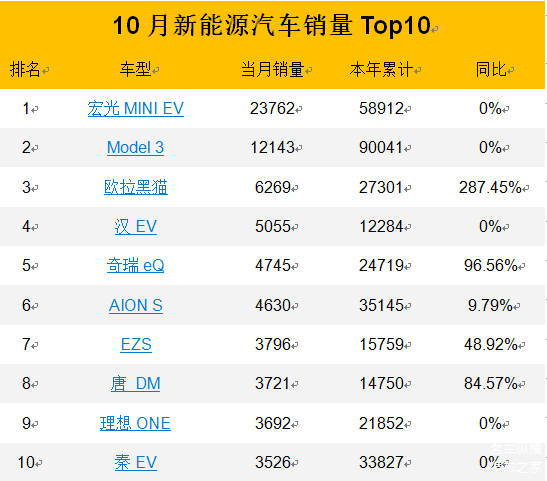Screen dimensions: 547x481
Task: Select the 理想 ONE link
Action: (135, 423)
